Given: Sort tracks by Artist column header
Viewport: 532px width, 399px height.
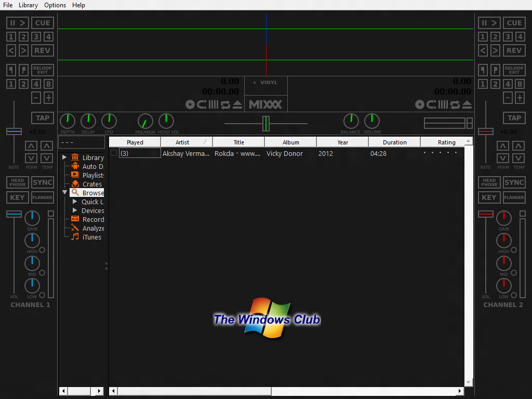Looking at the screenshot, I should 187,142.
